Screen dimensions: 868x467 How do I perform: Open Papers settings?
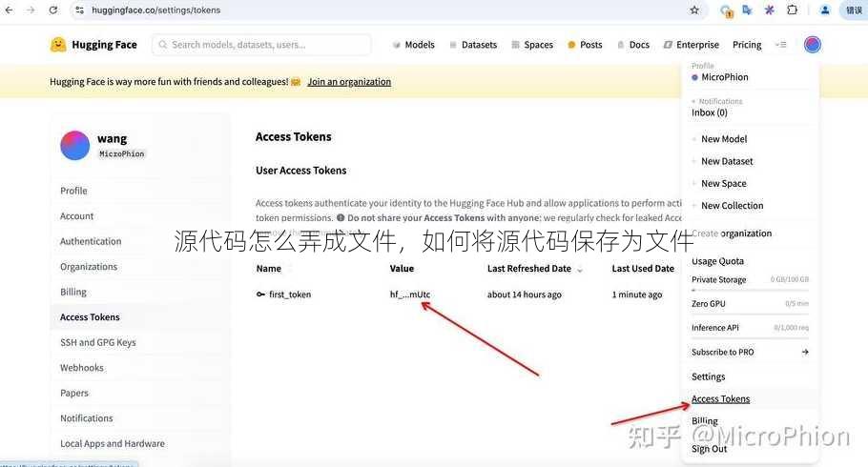[74, 393]
